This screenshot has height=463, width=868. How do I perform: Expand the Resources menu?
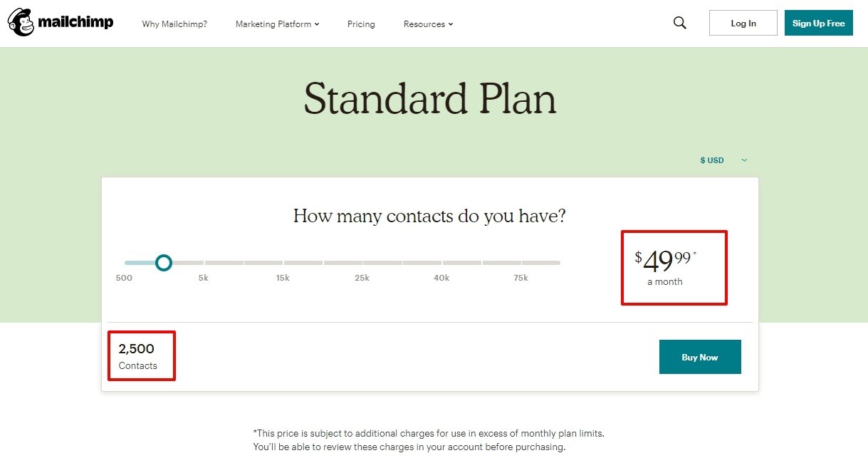pos(428,24)
